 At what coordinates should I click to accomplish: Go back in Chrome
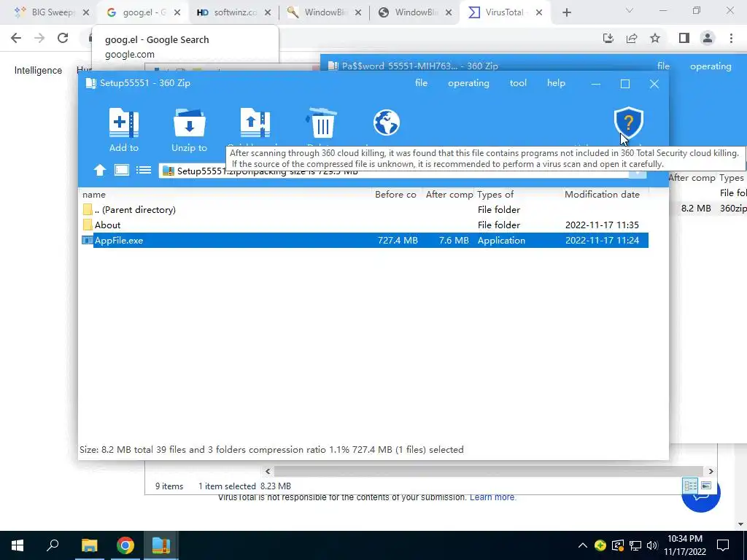pyautogui.click(x=16, y=38)
